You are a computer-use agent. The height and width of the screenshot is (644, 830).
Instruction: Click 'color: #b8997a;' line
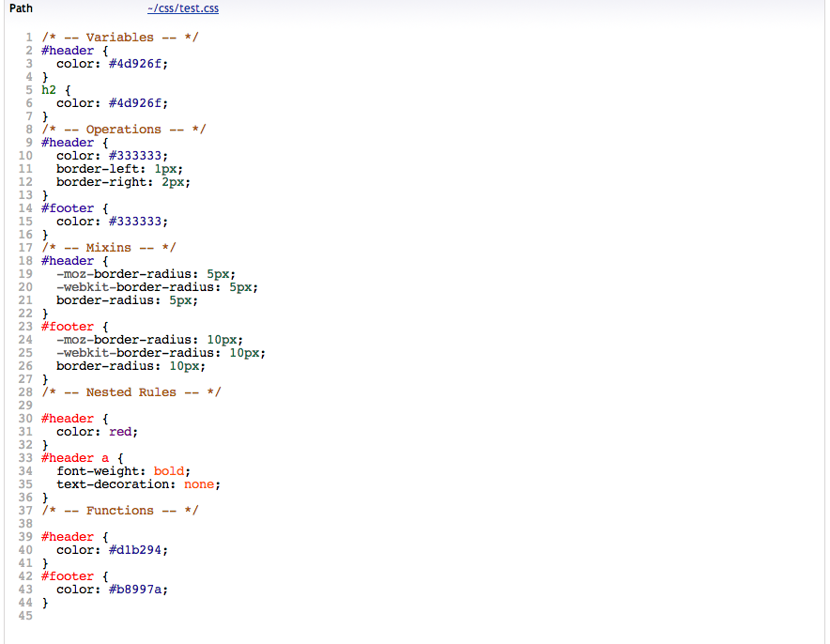point(113,590)
